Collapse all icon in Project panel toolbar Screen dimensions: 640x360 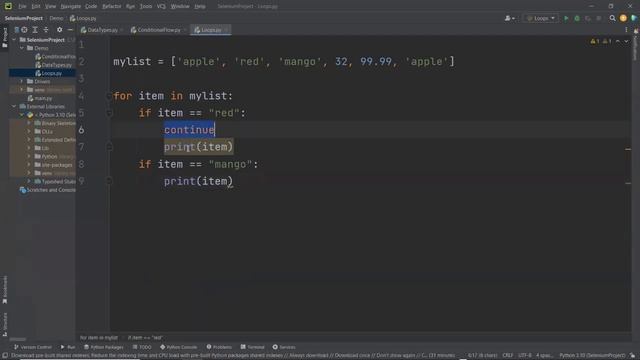click(46, 30)
